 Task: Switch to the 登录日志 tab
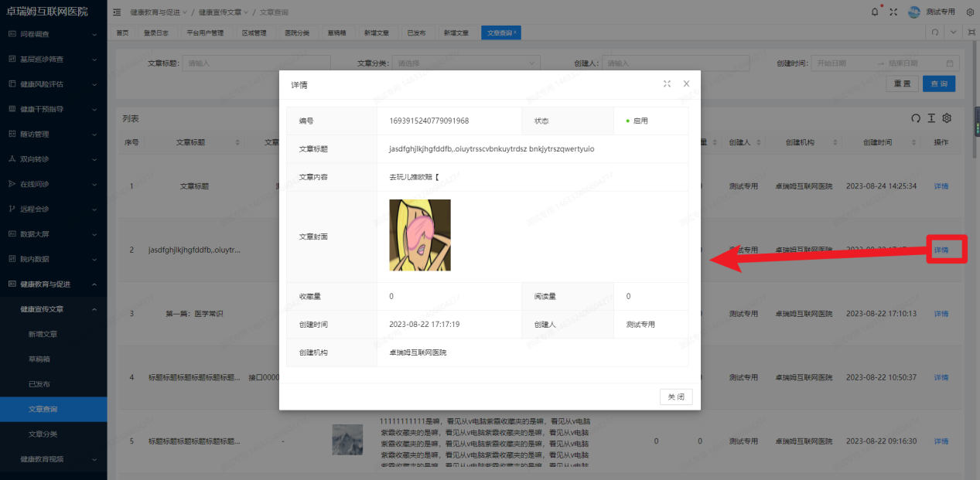tap(157, 32)
